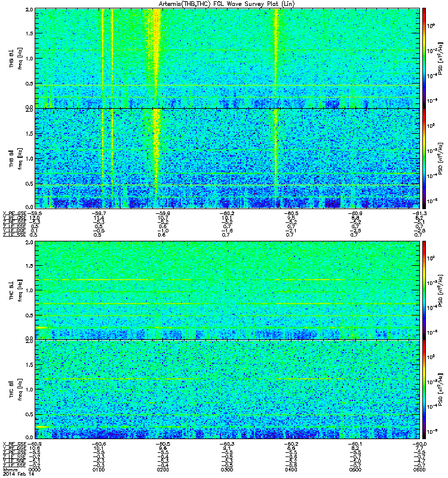The width and height of the screenshot is (448, 478).
Task: Click the X_RE_GSE row label under THC panels
Action: coord(14,444)
